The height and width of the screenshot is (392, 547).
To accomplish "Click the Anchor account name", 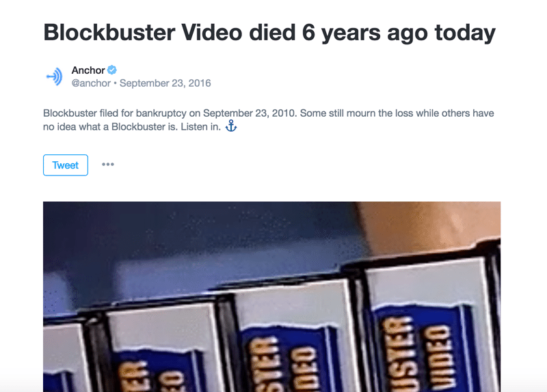I will click(88, 70).
